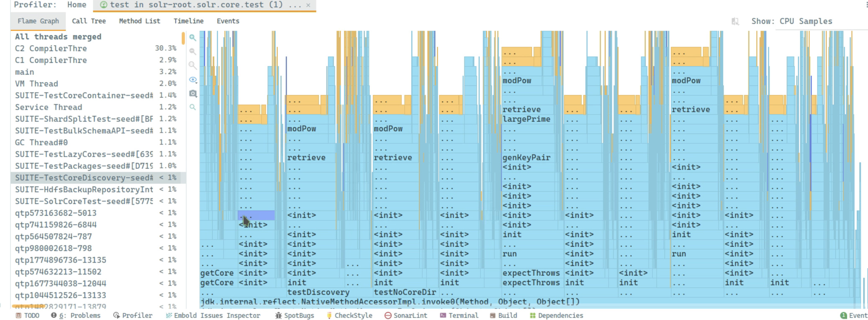868x320 pixels.
Task: Click the lower getCore flame frame
Action: point(218,283)
